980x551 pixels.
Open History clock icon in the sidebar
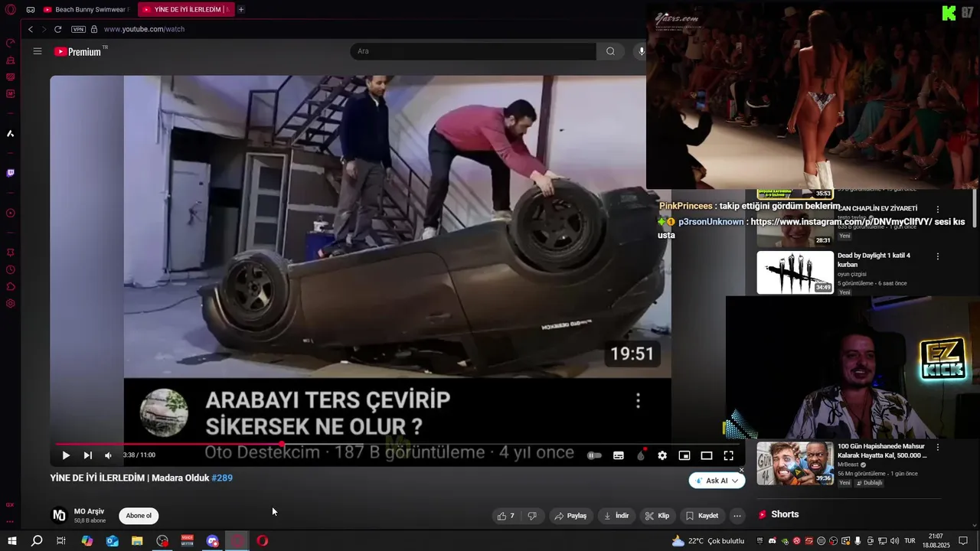click(10, 269)
